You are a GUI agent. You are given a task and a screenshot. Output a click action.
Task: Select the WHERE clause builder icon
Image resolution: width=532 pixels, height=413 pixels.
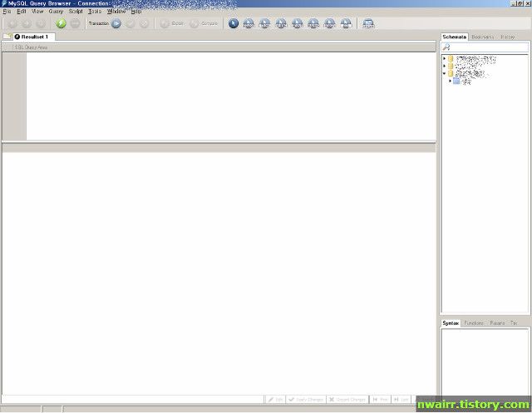point(281,23)
